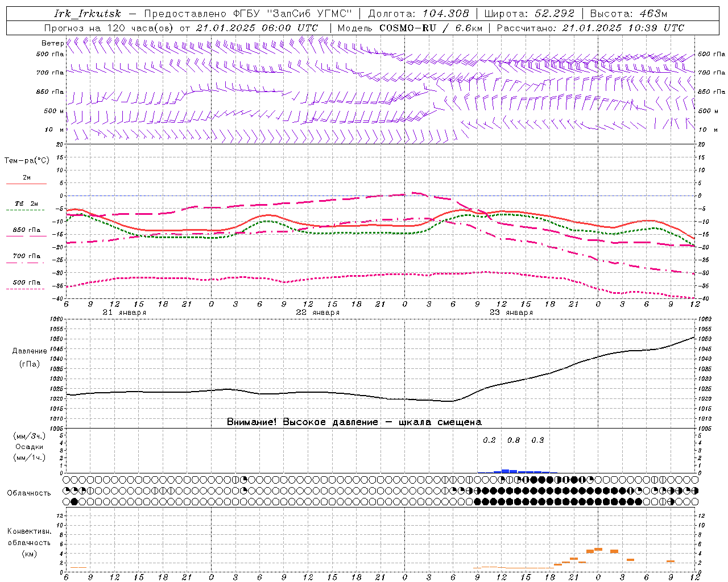Click the Конвективн. label of convective panel

pos(29,531)
